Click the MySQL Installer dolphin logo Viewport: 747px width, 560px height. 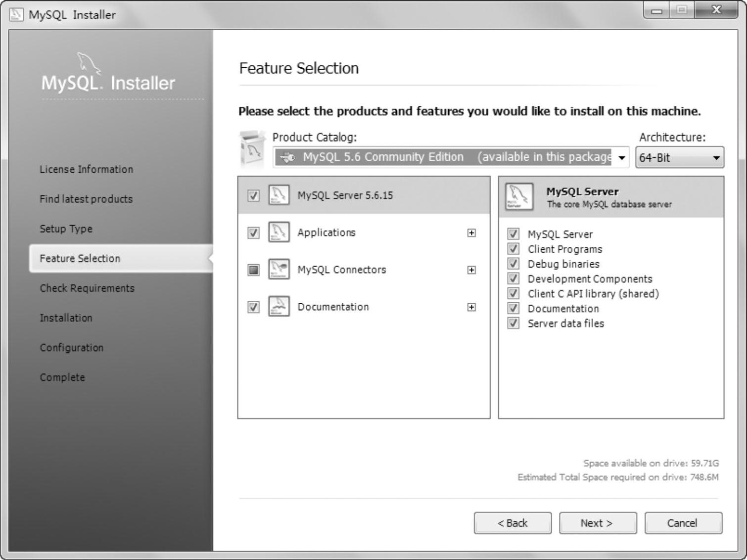coord(89,63)
